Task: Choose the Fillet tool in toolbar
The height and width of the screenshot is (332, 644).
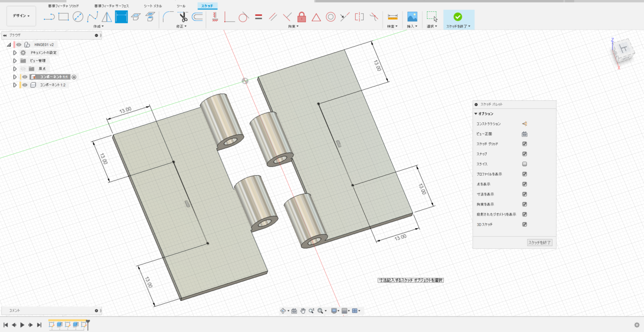Action: pos(168,17)
